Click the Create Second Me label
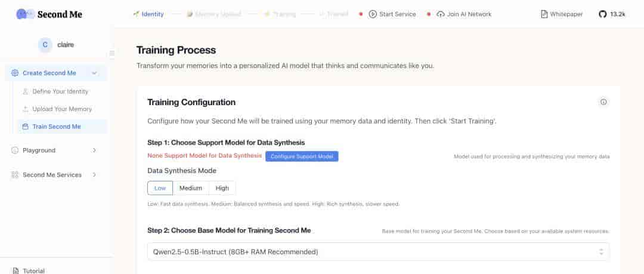 pos(49,73)
